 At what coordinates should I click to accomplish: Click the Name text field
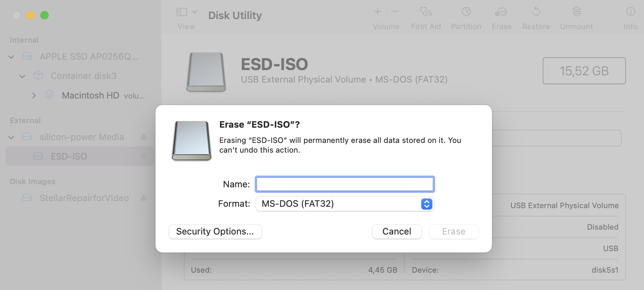(x=345, y=184)
